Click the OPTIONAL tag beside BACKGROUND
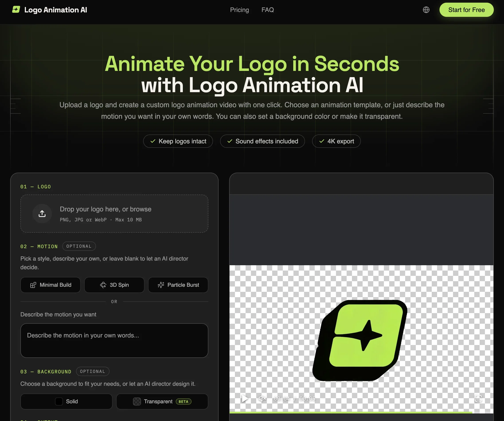504x421 pixels. (x=93, y=371)
